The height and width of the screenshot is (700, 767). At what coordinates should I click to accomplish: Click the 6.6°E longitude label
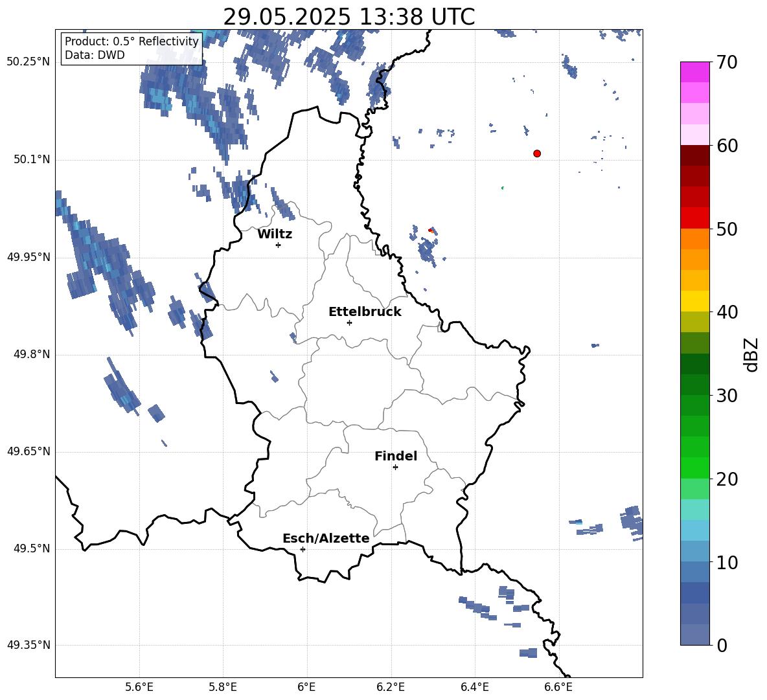[558, 687]
